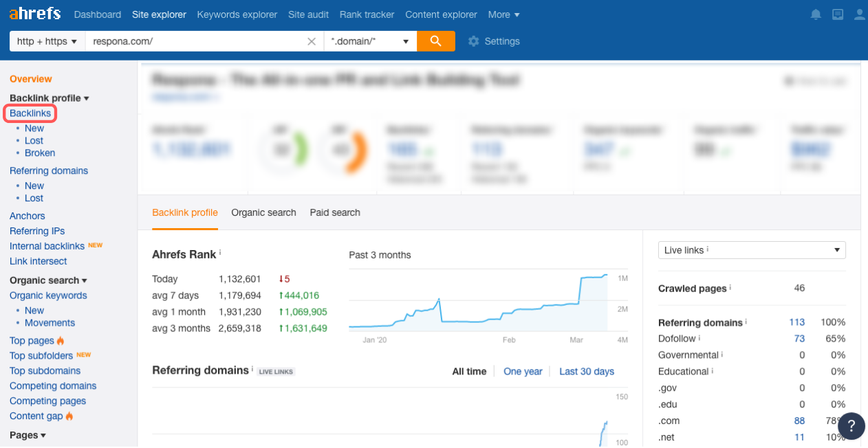
Task: Open Rank tracker in top navigation
Action: click(x=367, y=14)
